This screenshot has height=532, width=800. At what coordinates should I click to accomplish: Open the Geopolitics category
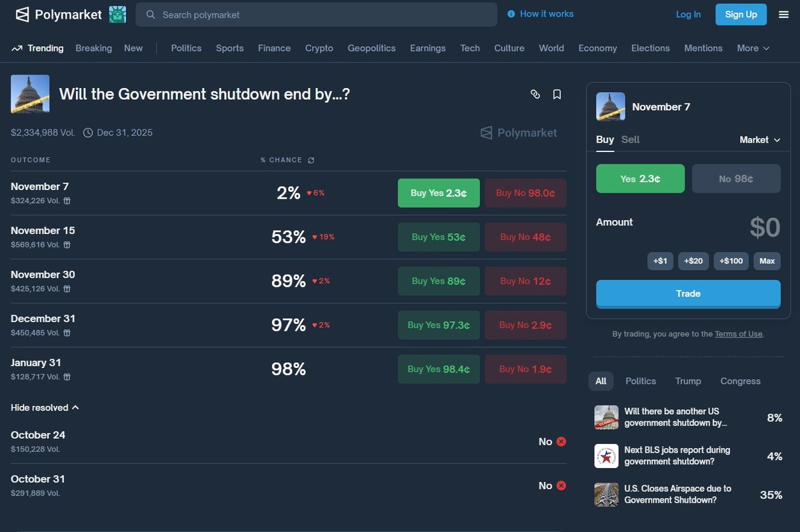(x=371, y=48)
